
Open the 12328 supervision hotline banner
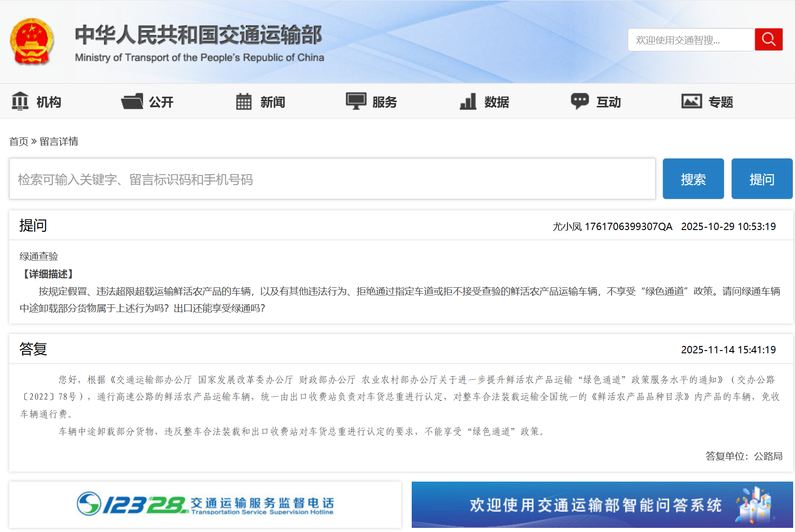[205, 505]
